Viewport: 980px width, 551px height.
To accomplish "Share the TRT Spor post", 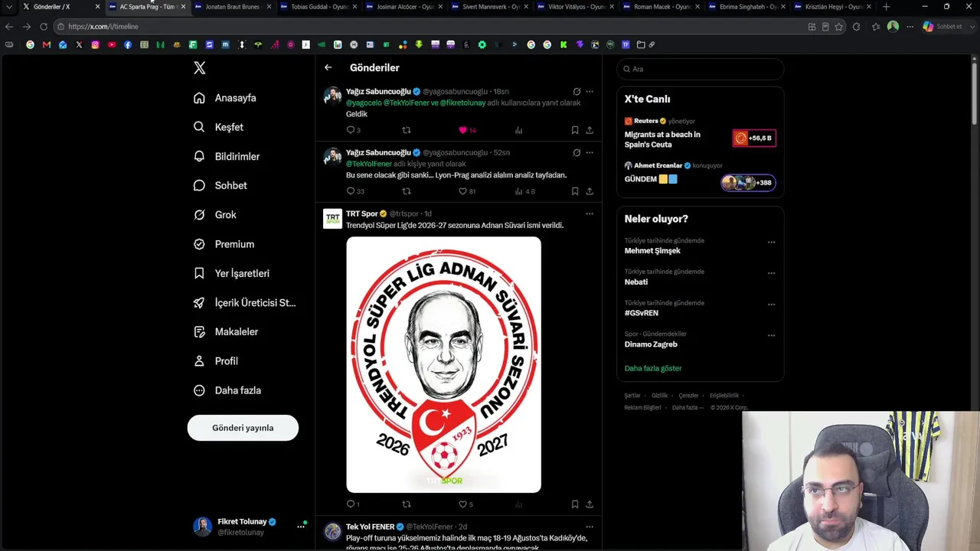I will [x=590, y=504].
